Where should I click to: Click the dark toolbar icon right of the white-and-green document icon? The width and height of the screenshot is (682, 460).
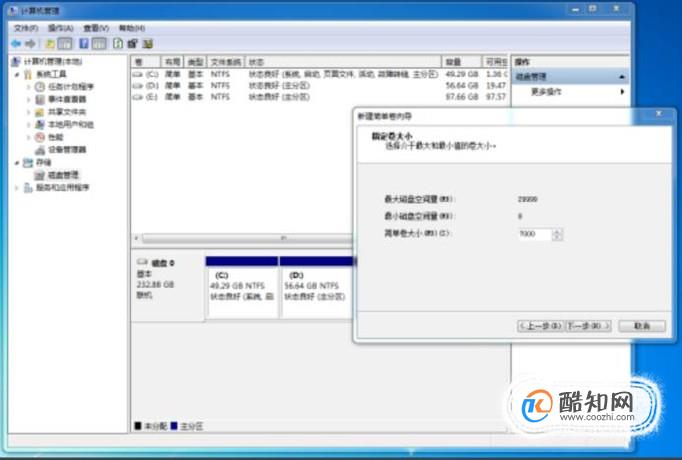(133, 43)
